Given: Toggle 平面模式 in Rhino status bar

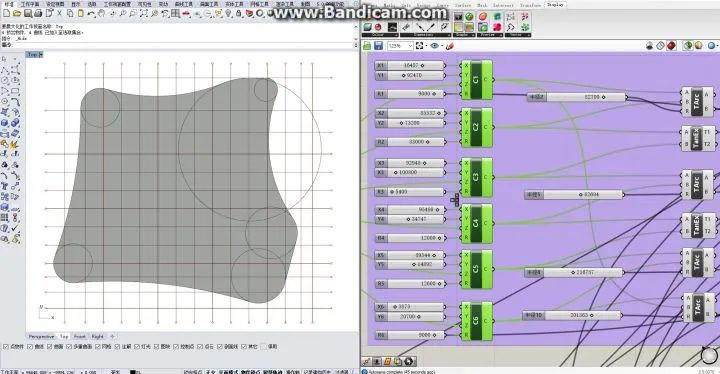Looking at the screenshot, I should point(228,372).
